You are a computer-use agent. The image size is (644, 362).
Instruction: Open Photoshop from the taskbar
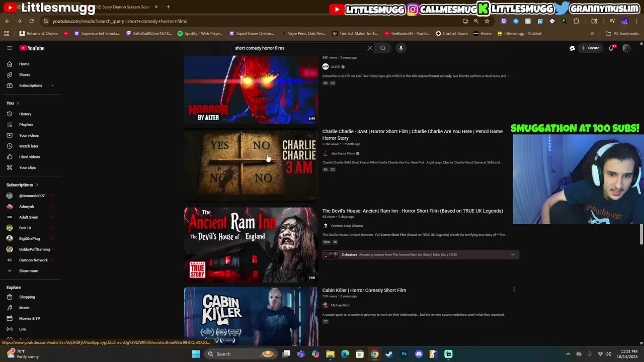(404, 354)
